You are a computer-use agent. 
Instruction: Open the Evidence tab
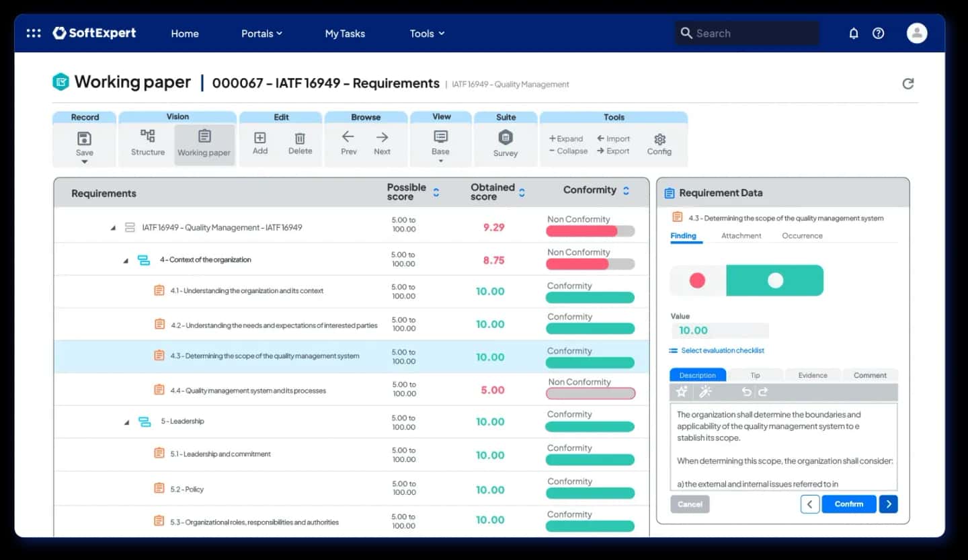click(812, 375)
